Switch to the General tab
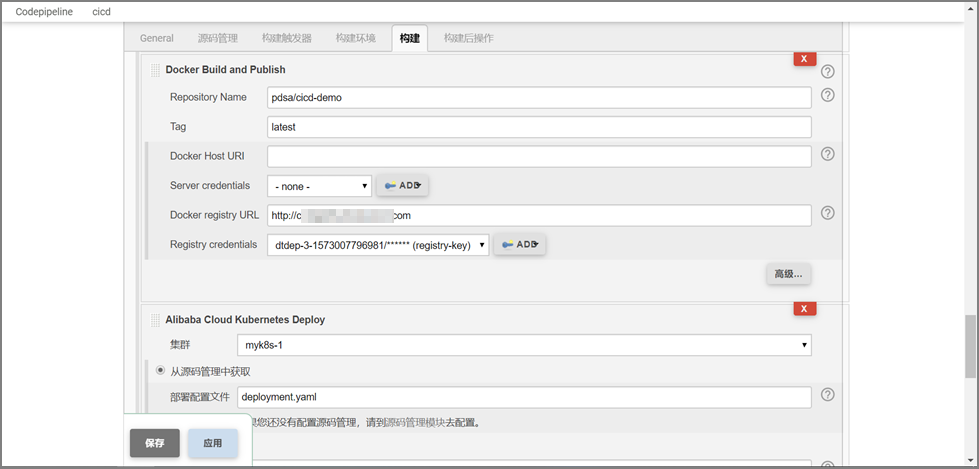The width and height of the screenshot is (979, 469). click(x=157, y=38)
